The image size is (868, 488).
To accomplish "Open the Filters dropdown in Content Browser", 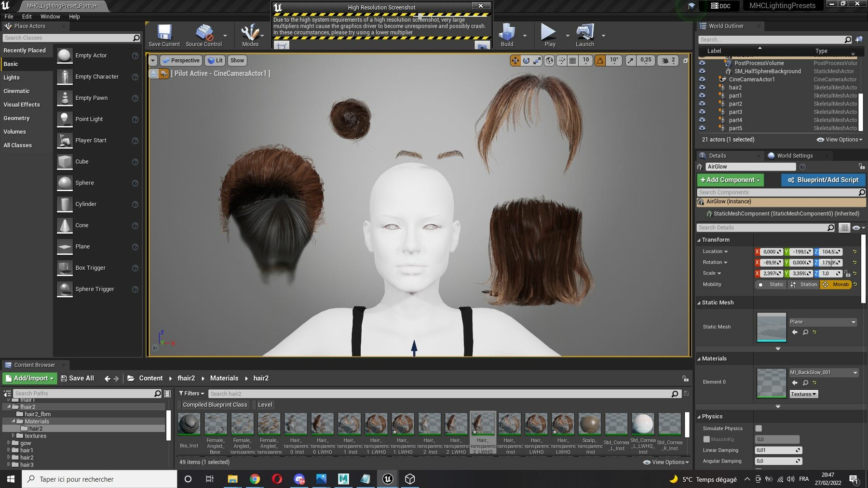I will (x=191, y=394).
